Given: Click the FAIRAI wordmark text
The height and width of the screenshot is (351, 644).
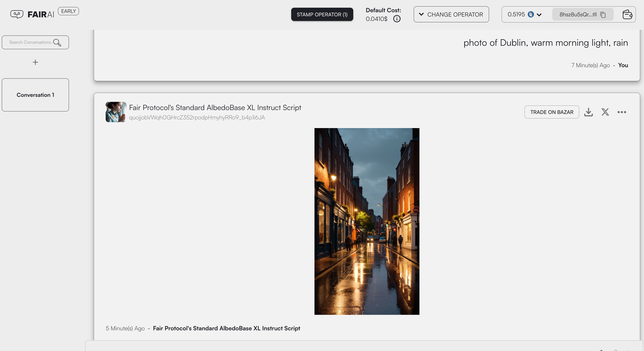Looking at the screenshot, I should click(41, 14).
